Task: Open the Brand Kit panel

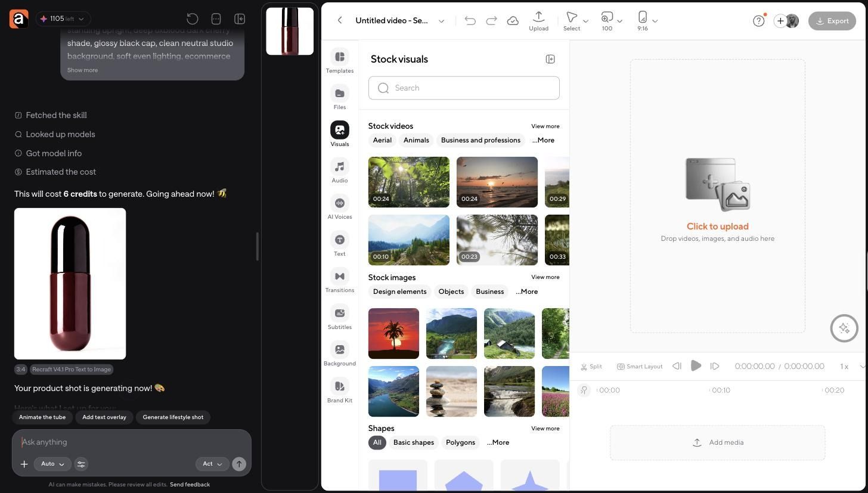Action: tap(339, 392)
